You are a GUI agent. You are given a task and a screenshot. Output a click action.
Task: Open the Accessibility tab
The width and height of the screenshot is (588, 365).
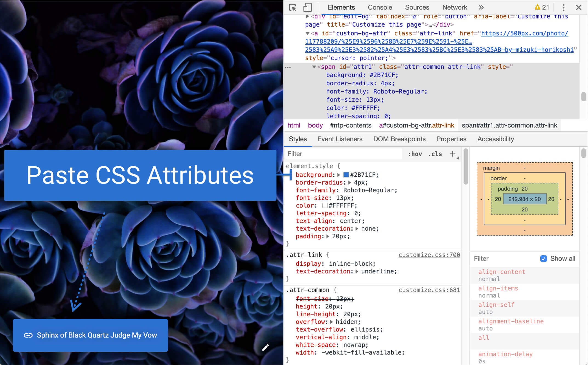[x=496, y=139]
